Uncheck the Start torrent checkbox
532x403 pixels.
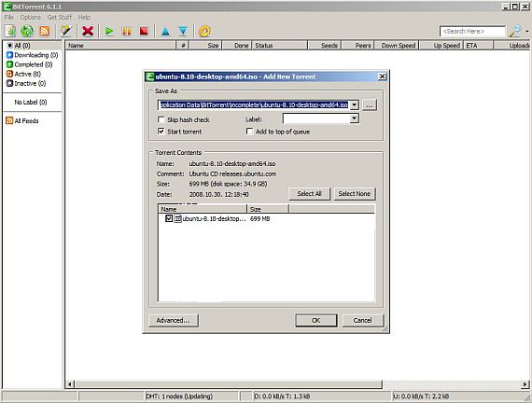coord(161,132)
